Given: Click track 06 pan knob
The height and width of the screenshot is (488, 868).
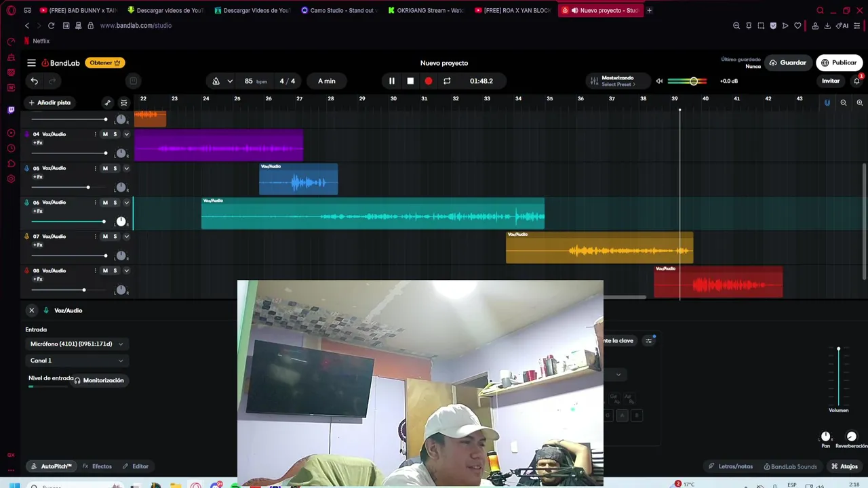Looking at the screenshot, I should pos(121,222).
